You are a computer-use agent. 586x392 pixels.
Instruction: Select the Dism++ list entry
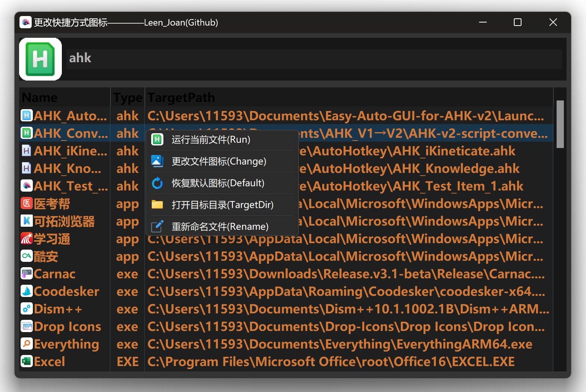click(58, 309)
